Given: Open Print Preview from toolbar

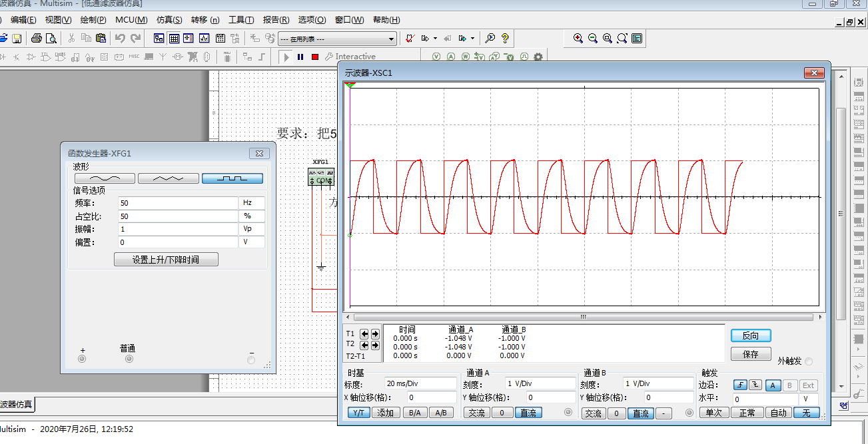Looking at the screenshot, I should (51, 38).
